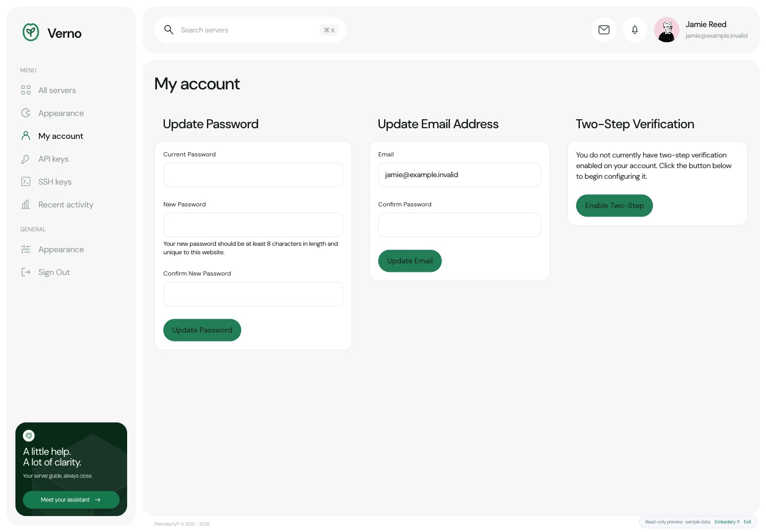Click the ⌘K shortcut badge
The image size is (766, 532).
(x=329, y=30)
